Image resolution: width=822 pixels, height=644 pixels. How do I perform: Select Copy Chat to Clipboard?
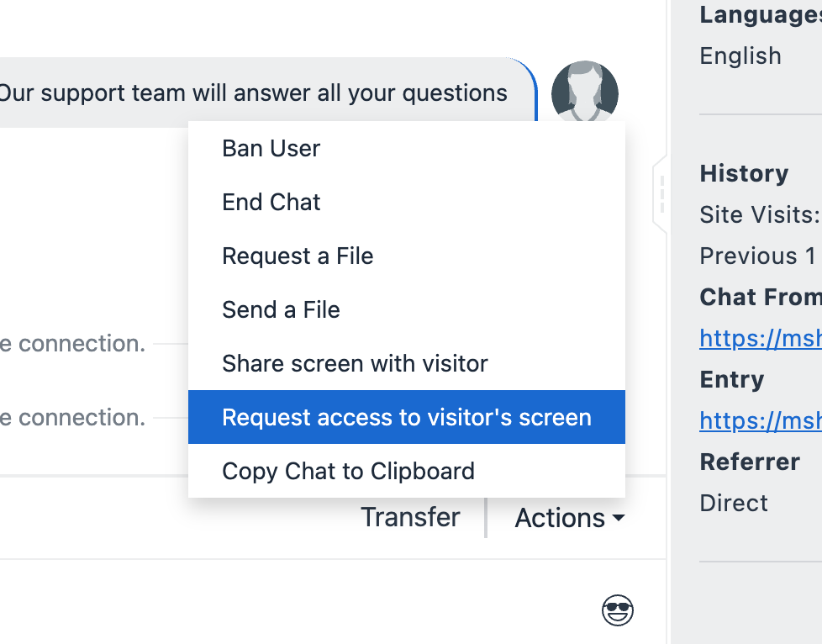348,471
